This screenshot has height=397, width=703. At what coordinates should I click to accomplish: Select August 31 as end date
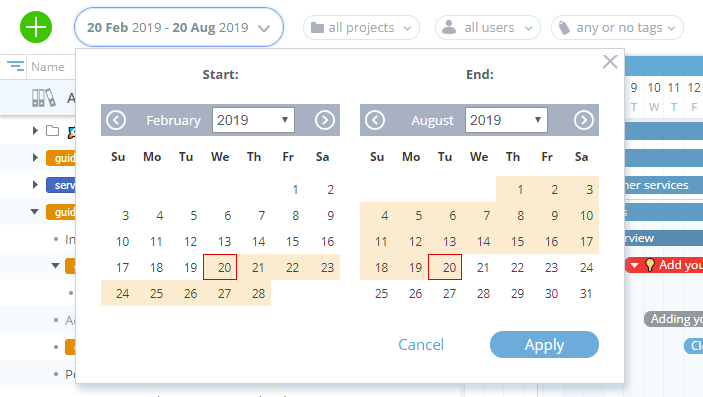(586, 294)
